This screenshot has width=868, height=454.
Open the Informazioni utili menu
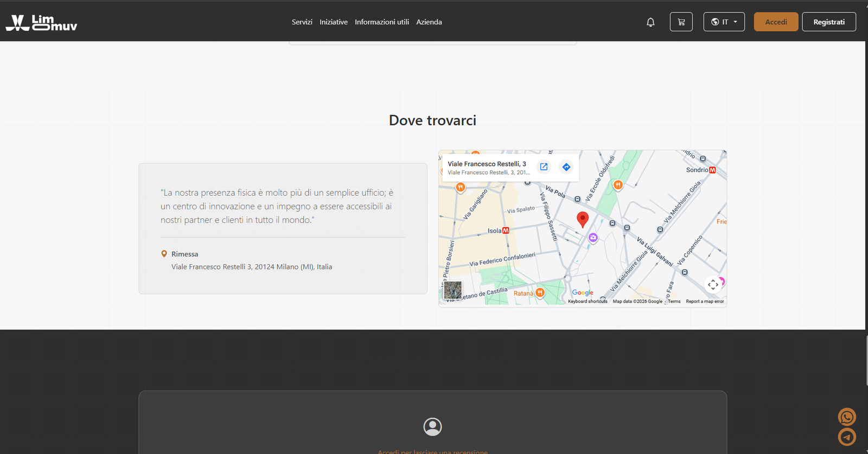[382, 22]
